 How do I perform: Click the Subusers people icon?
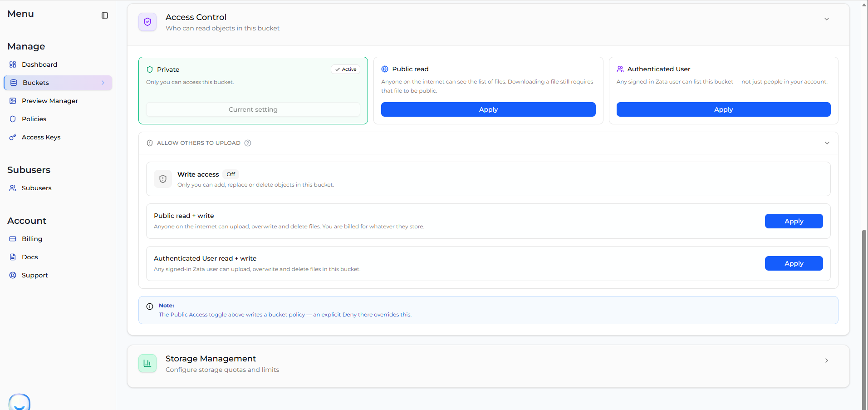click(13, 188)
